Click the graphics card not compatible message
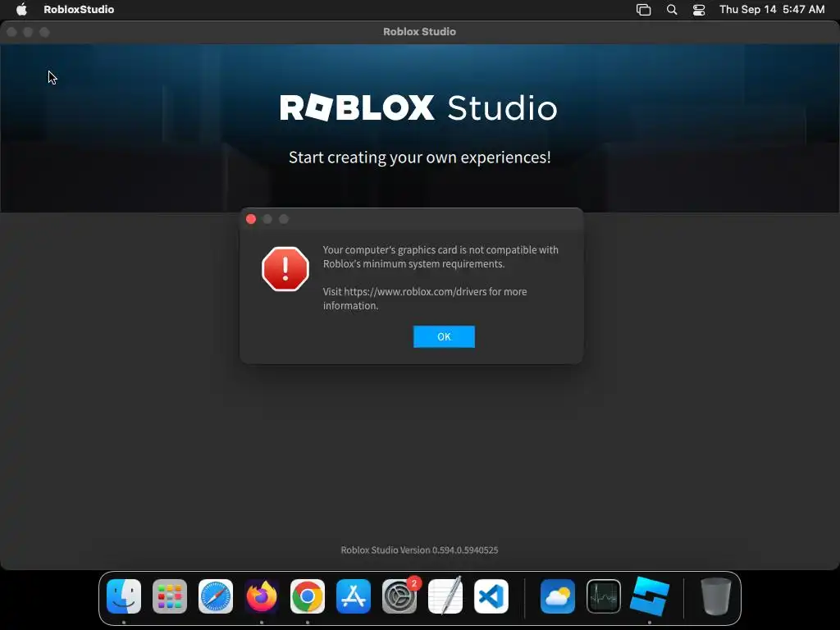This screenshot has height=630, width=840. pos(441,257)
